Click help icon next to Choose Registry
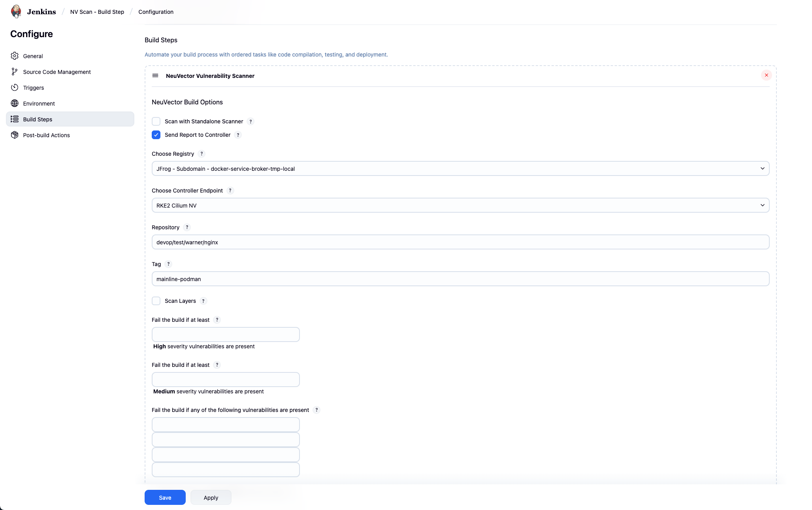Image resolution: width=812 pixels, height=510 pixels. [x=202, y=154]
